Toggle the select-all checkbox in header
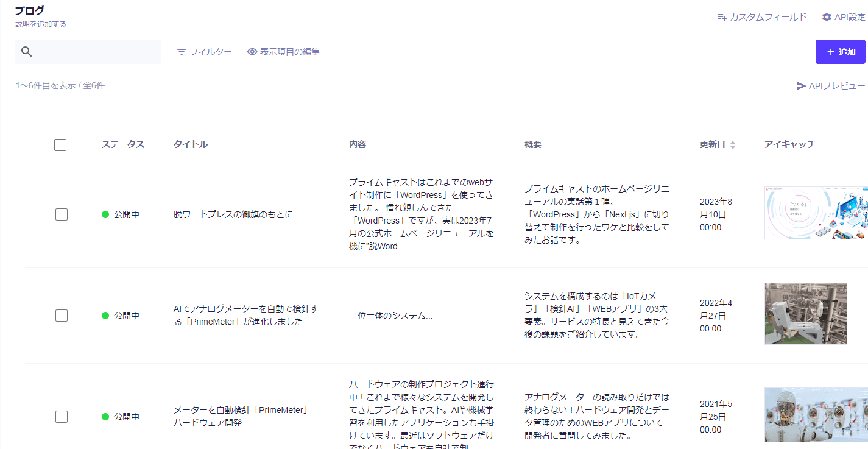This screenshot has width=868, height=449. 60,145
